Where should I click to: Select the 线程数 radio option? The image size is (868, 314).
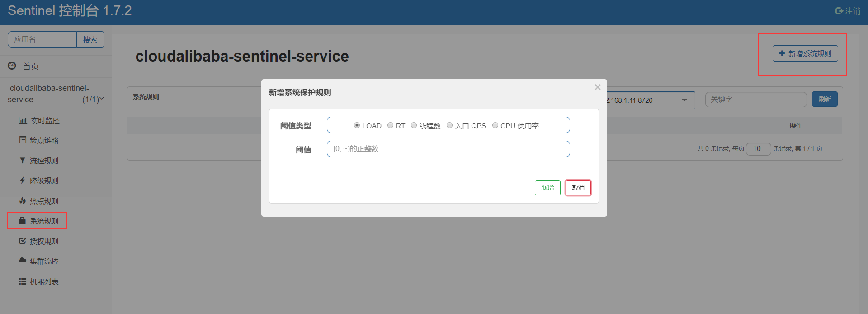pos(414,125)
